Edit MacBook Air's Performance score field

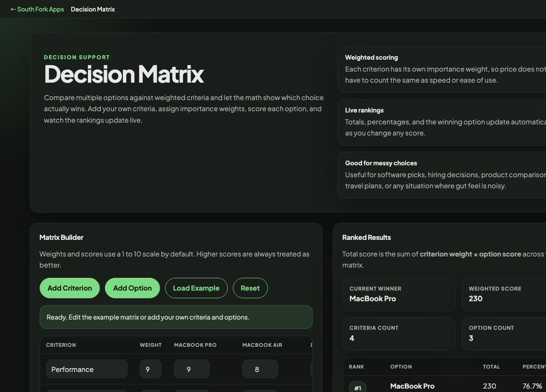[260, 369]
